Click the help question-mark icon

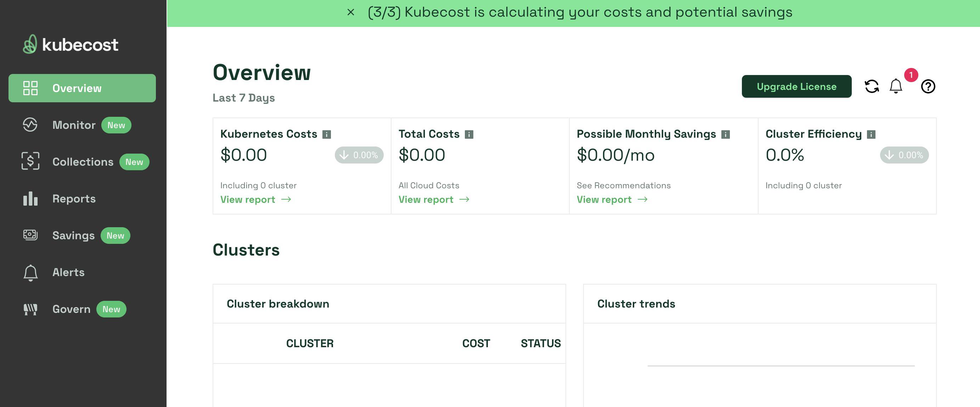click(928, 87)
